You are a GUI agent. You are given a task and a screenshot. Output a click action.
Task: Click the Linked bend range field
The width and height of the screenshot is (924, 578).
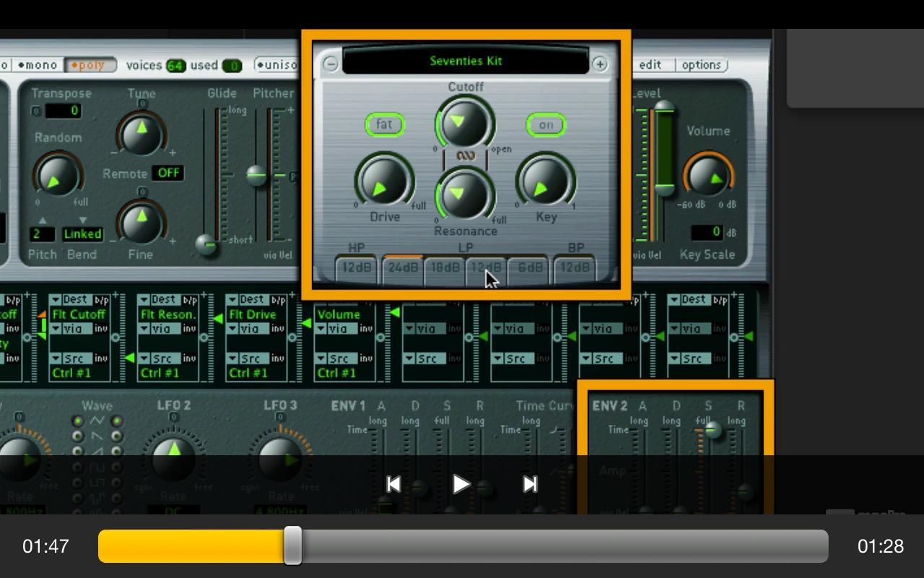[x=82, y=234]
